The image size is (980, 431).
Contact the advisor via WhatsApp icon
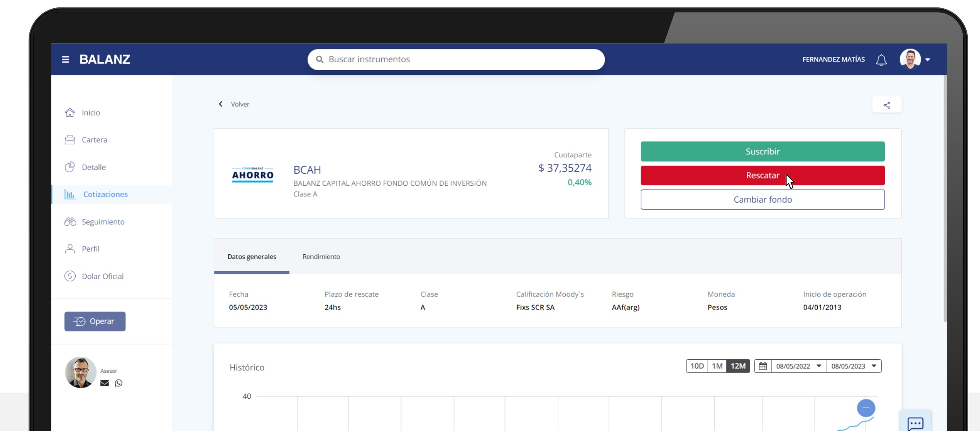(118, 383)
